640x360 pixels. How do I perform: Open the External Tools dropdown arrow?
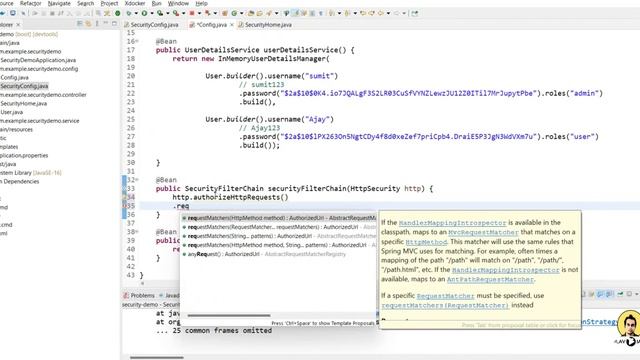tap(183, 13)
